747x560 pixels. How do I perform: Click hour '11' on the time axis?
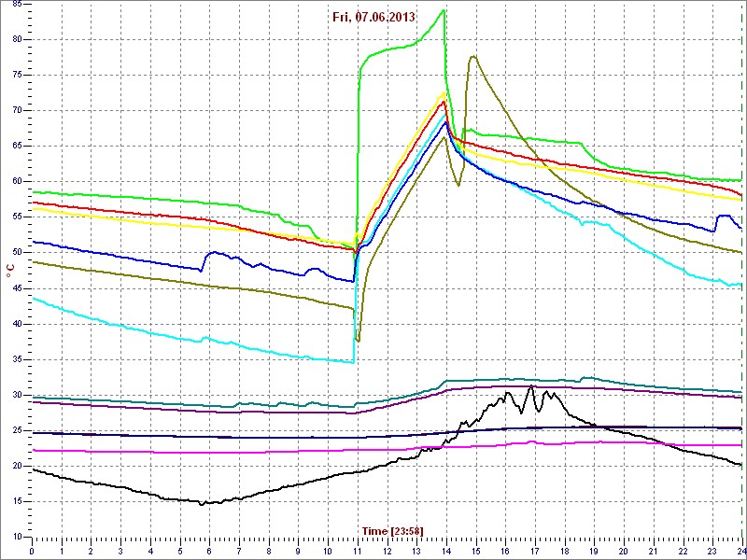(x=358, y=552)
